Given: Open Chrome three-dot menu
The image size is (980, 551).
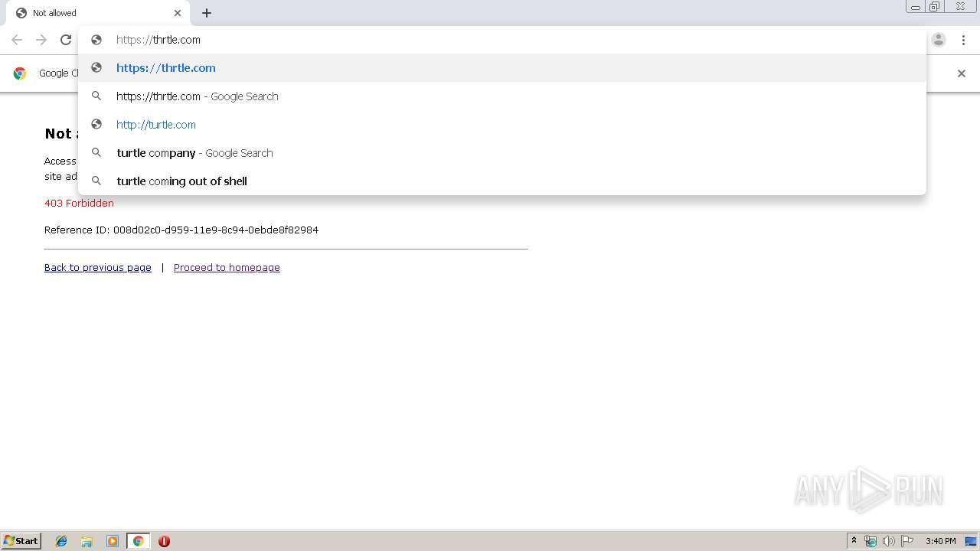Looking at the screenshot, I should pyautogui.click(x=963, y=40).
